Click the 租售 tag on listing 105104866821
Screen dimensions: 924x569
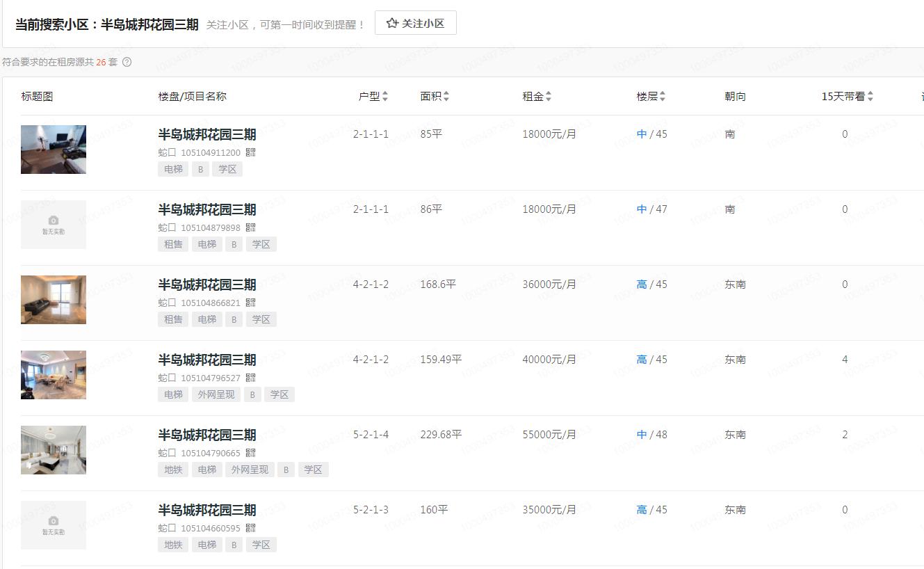pos(173,319)
